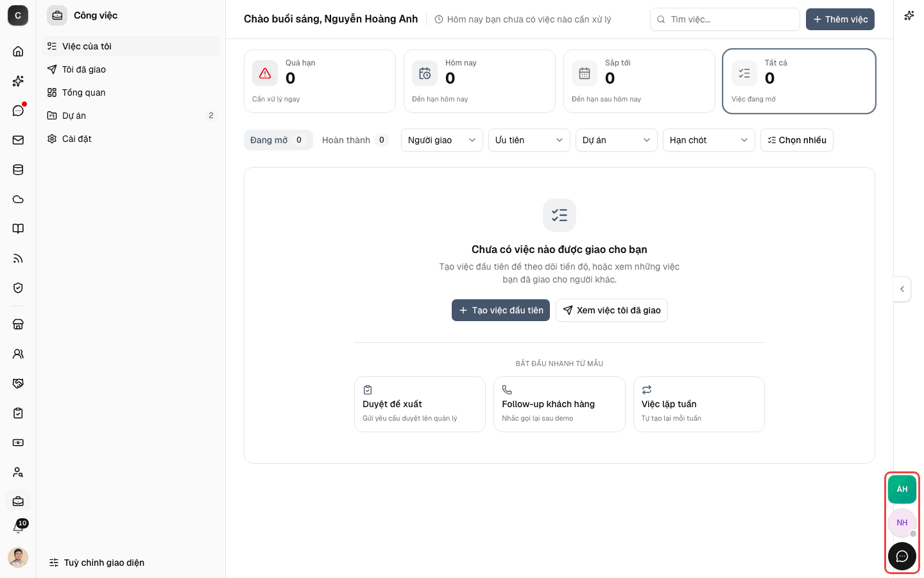Open the notification bell with badge 10
Viewport: 924px width, 578px height.
click(18, 528)
